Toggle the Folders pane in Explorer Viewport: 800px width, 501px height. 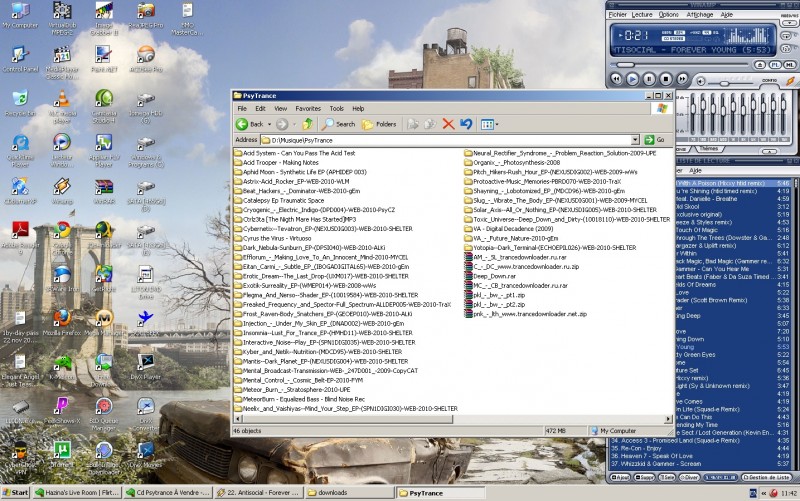click(x=379, y=124)
